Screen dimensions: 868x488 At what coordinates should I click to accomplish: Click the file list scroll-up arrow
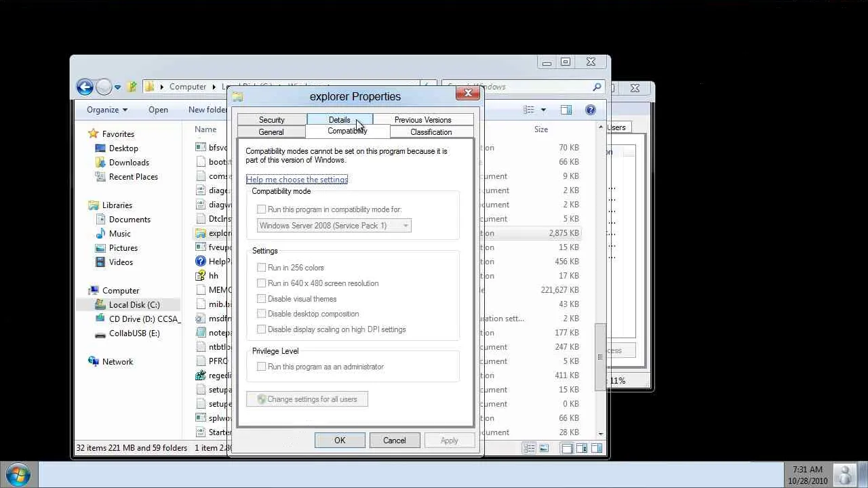tap(600, 127)
